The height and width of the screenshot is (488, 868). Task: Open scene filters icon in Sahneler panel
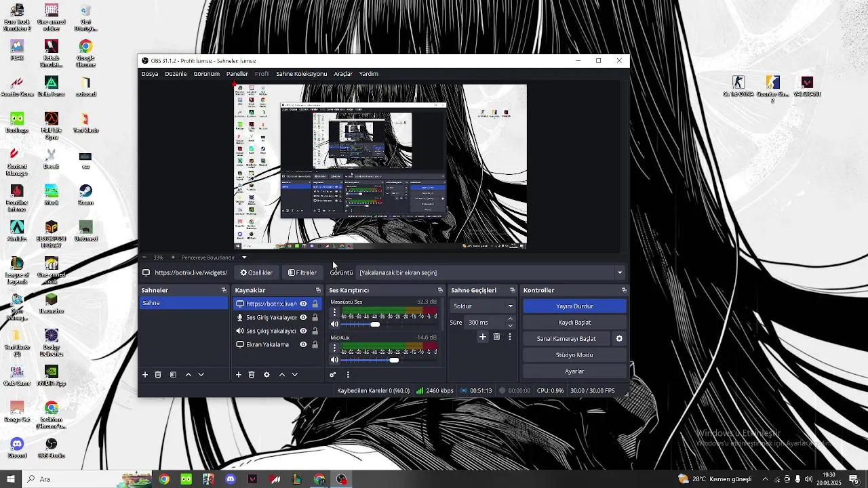(173, 375)
